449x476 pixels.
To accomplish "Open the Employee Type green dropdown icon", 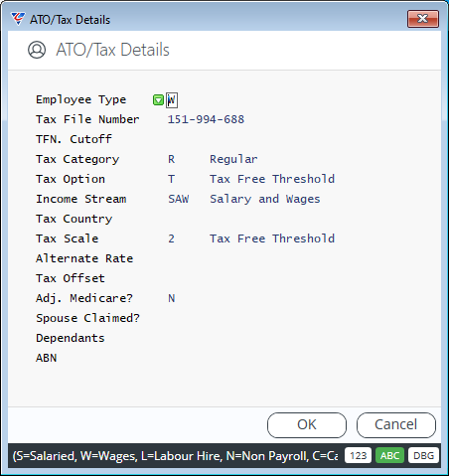I will (x=158, y=100).
